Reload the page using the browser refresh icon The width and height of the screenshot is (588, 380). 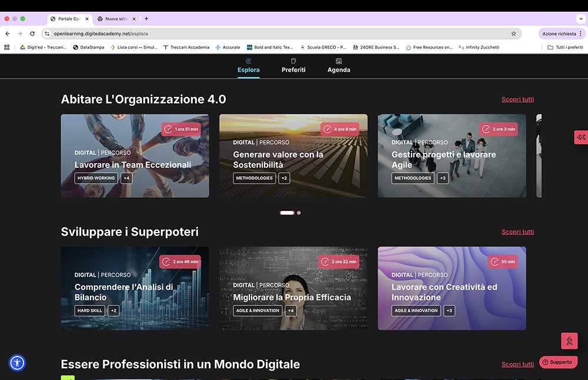pyautogui.click(x=32, y=33)
